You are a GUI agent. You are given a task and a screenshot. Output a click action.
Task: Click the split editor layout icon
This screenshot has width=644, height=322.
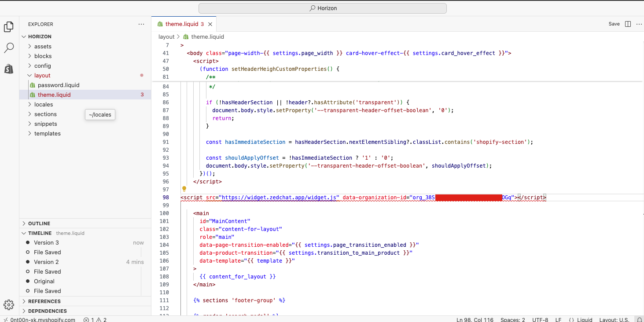(x=628, y=24)
